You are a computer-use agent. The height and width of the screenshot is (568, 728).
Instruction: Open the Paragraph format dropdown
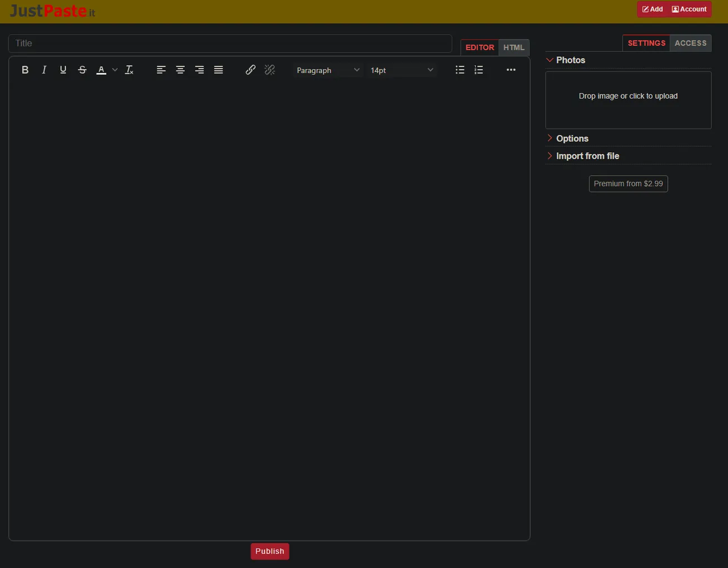point(328,70)
